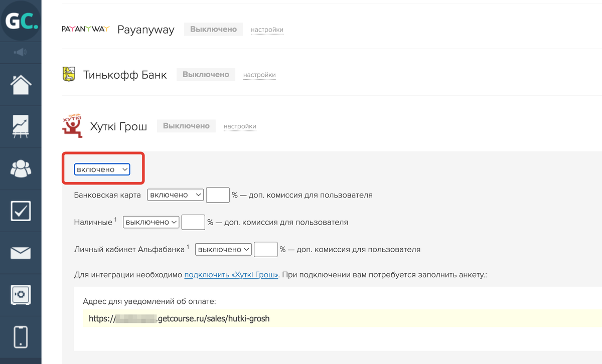Open the mobile phone sidebar icon
This screenshot has height=364, width=602.
tap(21, 336)
